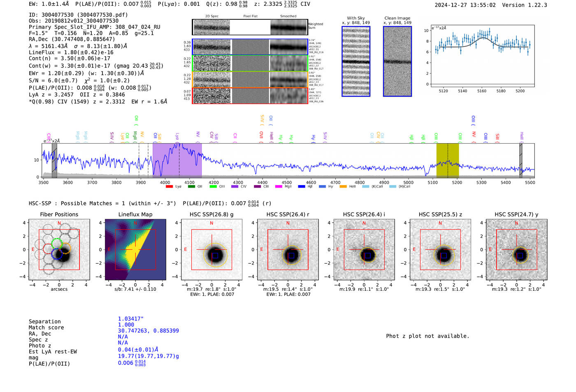Open the HSC SSP(26.4) i cutout
Viewport: 576px width, 392px height.
[x=364, y=249]
